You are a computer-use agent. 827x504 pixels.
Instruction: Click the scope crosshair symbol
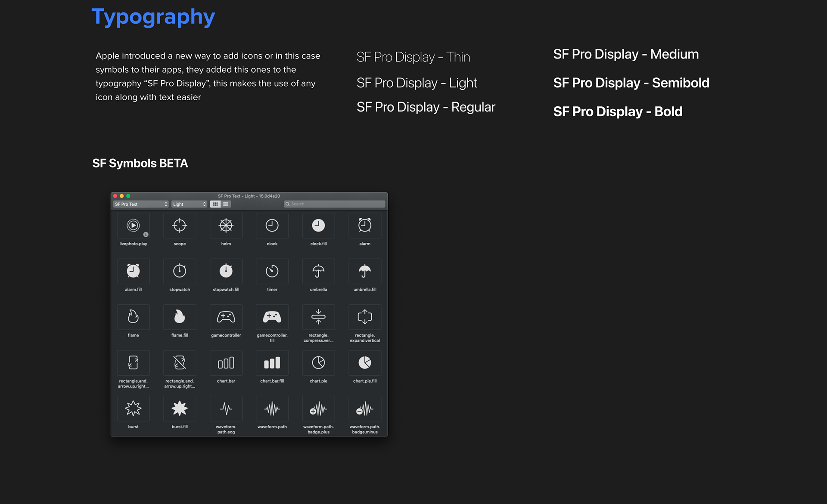(180, 226)
